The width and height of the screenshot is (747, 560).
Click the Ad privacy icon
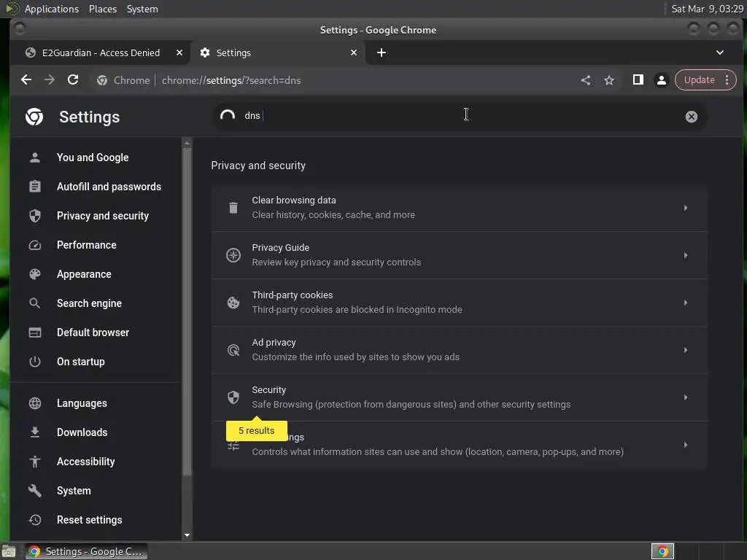[233, 350]
